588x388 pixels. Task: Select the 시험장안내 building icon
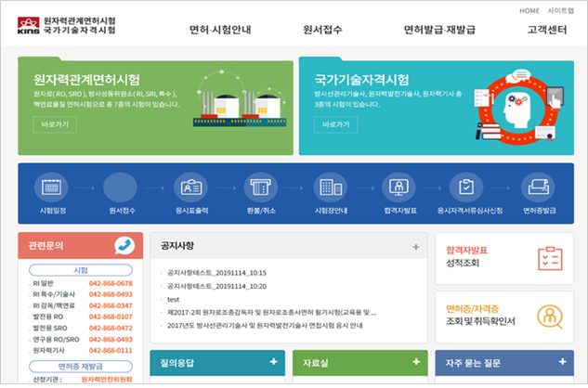click(331, 187)
